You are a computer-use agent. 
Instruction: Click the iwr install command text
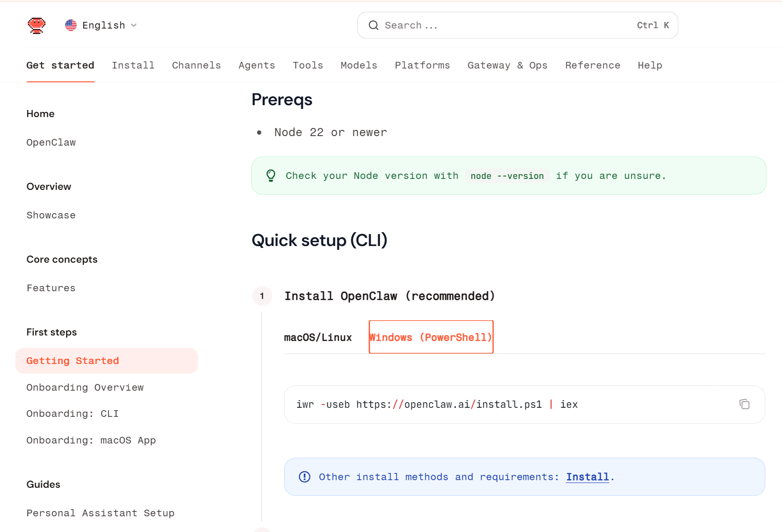[x=437, y=404]
